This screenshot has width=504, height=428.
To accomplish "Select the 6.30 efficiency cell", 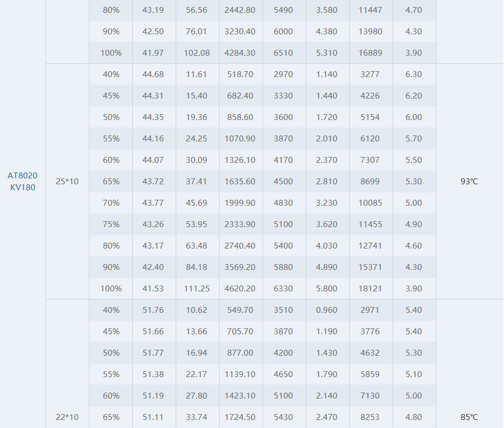I will click(413, 74).
